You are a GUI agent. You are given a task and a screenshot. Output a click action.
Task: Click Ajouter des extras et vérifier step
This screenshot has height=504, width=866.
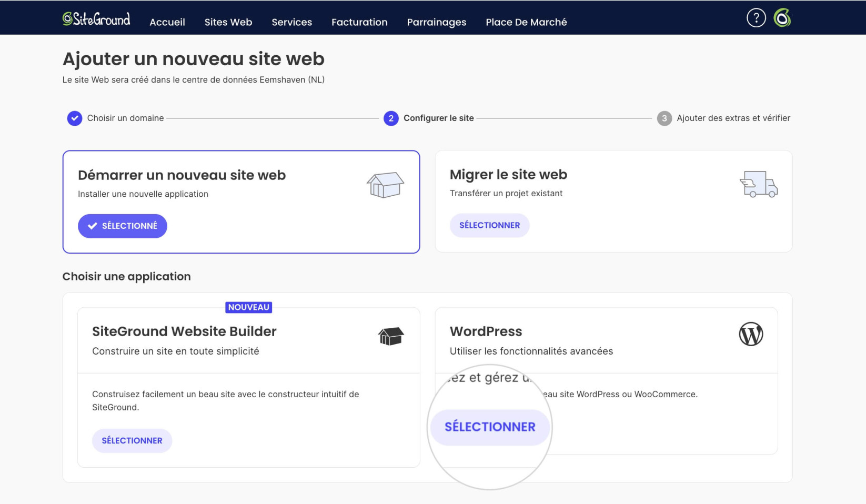(x=733, y=118)
